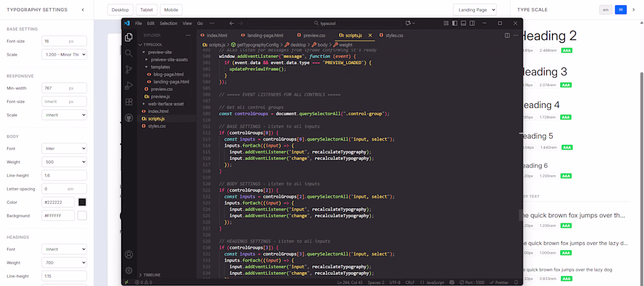Image resolution: width=644 pixels, height=286 pixels.
Task: Open the Run and Debug view icon
Action: click(129, 86)
